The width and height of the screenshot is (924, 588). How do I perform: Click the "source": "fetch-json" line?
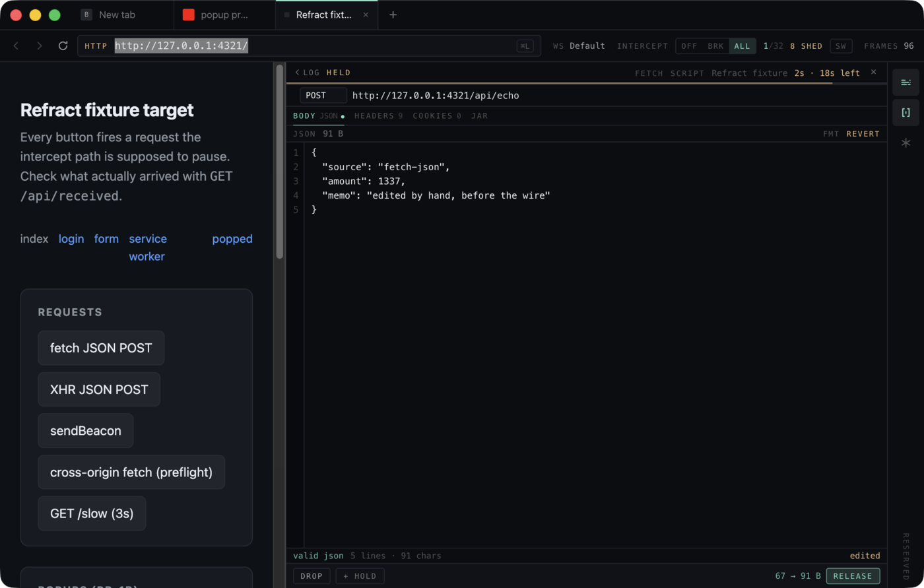coord(386,167)
